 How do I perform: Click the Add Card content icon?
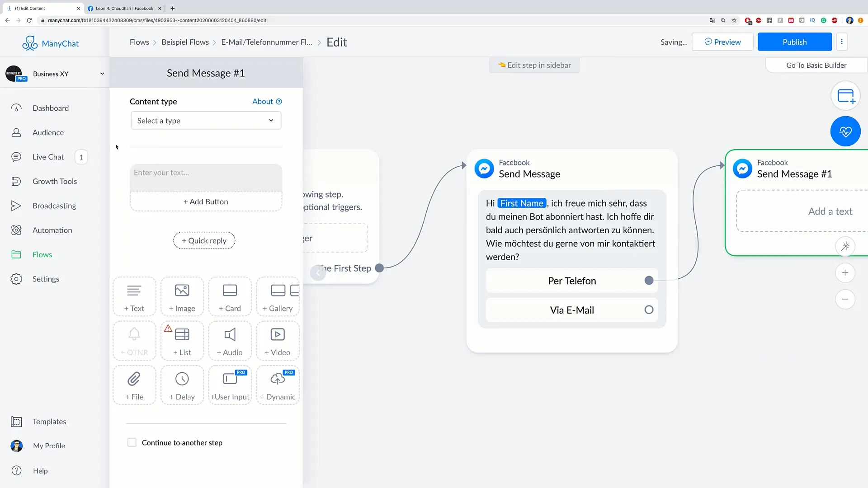tap(230, 296)
